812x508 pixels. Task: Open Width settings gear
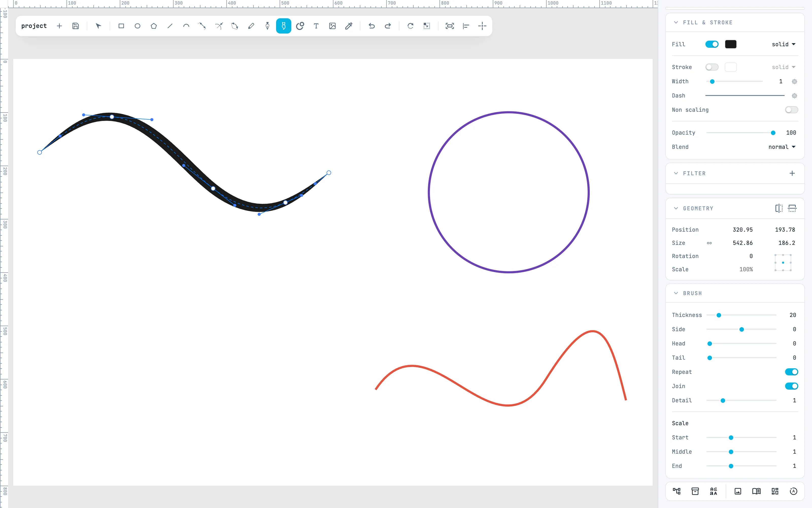pos(794,82)
